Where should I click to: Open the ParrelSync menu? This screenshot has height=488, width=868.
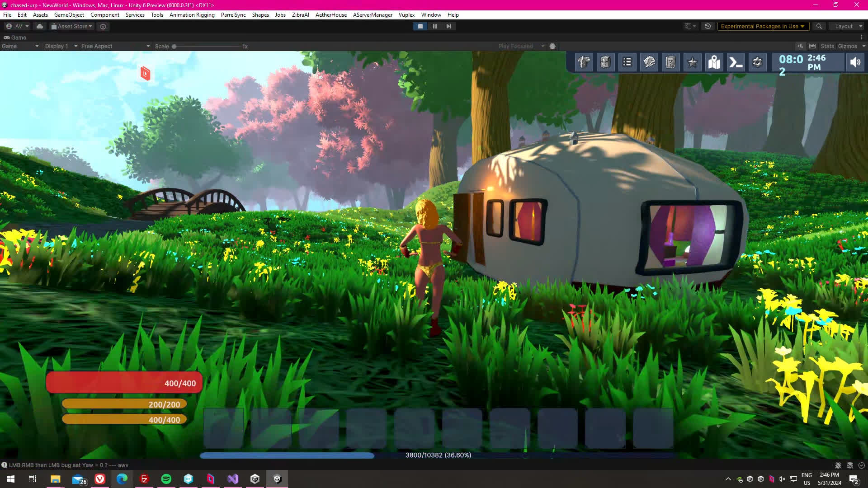pyautogui.click(x=233, y=15)
